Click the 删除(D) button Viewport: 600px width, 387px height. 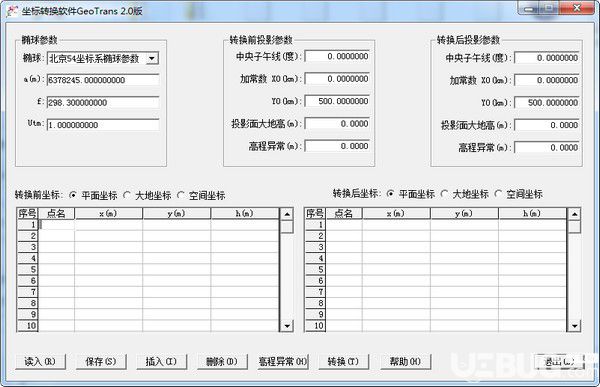click(222, 361)
